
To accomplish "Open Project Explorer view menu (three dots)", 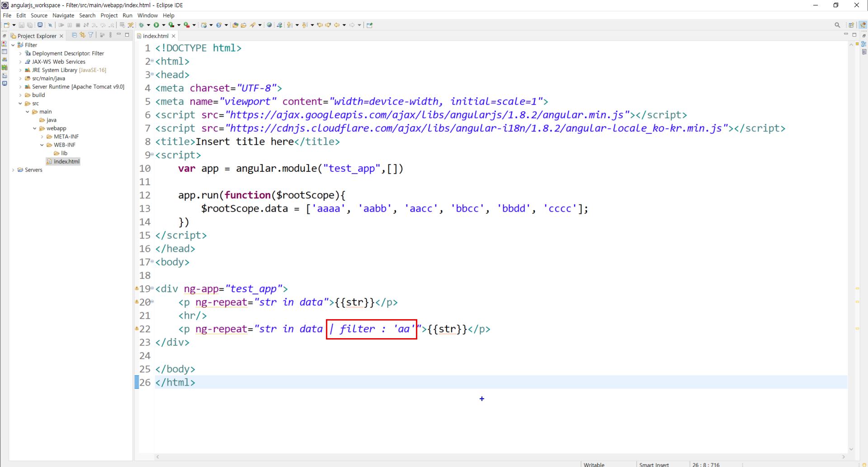I will (x=110, y=35).
